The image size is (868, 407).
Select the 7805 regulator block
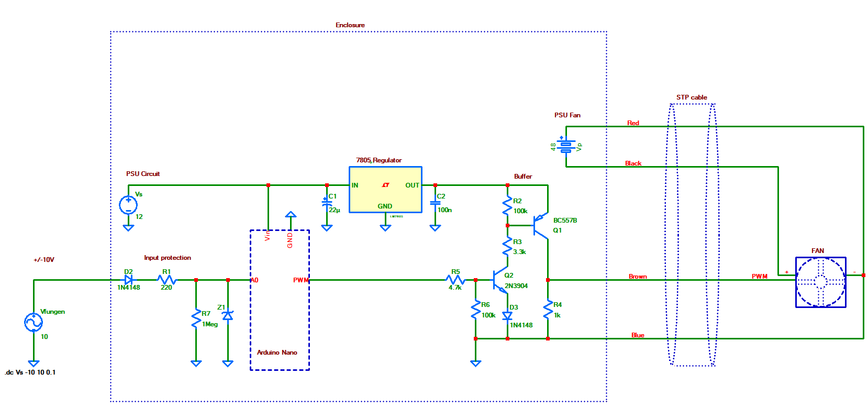tap(385, 190)
